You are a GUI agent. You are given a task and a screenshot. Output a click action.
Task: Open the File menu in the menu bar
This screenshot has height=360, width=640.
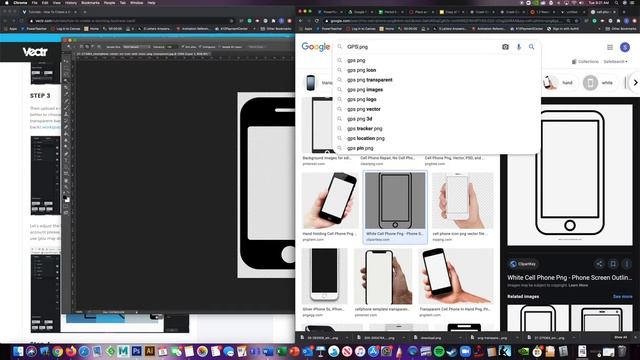(35, 3)
